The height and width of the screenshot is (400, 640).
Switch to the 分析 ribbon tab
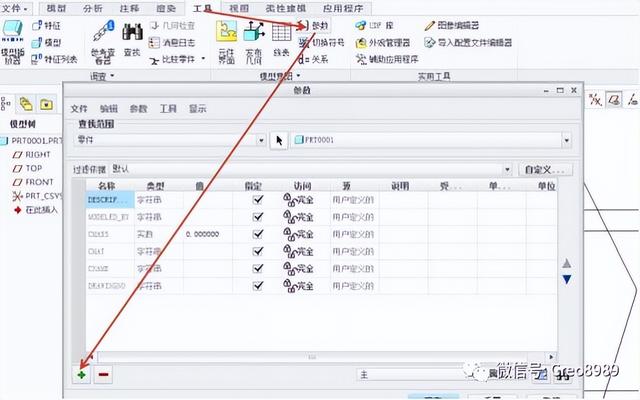point(93,8)
